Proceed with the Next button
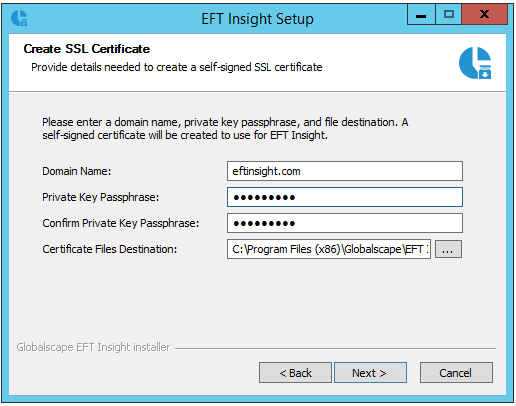516x406 pixels. click(370, 373)
